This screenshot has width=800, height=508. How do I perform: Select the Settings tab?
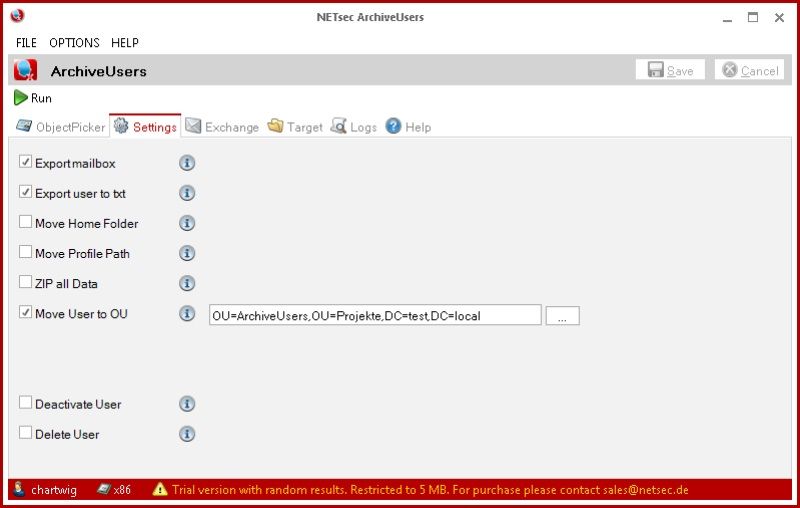click(145, 126)
